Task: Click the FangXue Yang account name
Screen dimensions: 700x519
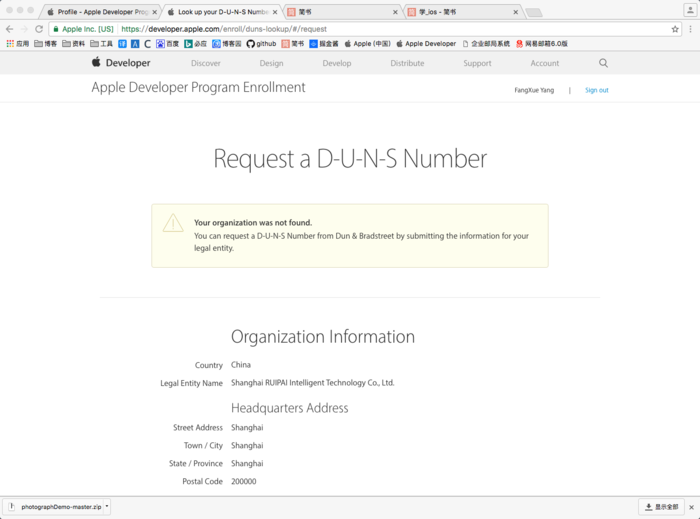Action: (x=534, y=90)
